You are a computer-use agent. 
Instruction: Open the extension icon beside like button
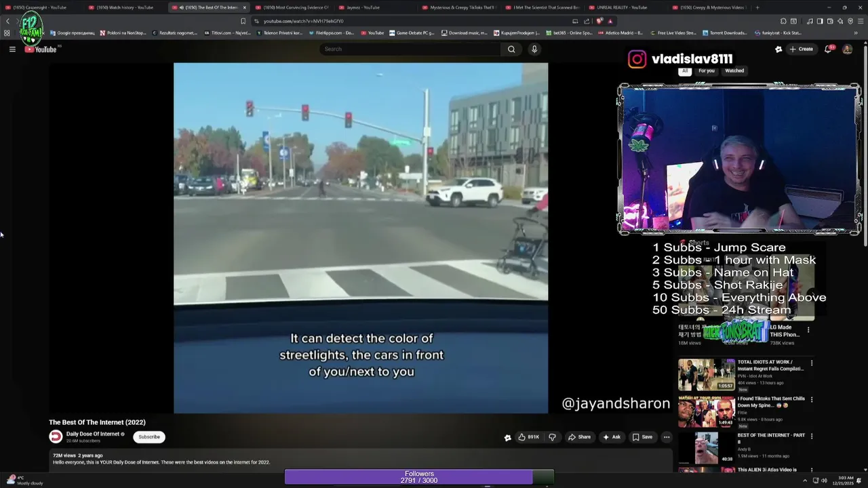click(507, 437)
